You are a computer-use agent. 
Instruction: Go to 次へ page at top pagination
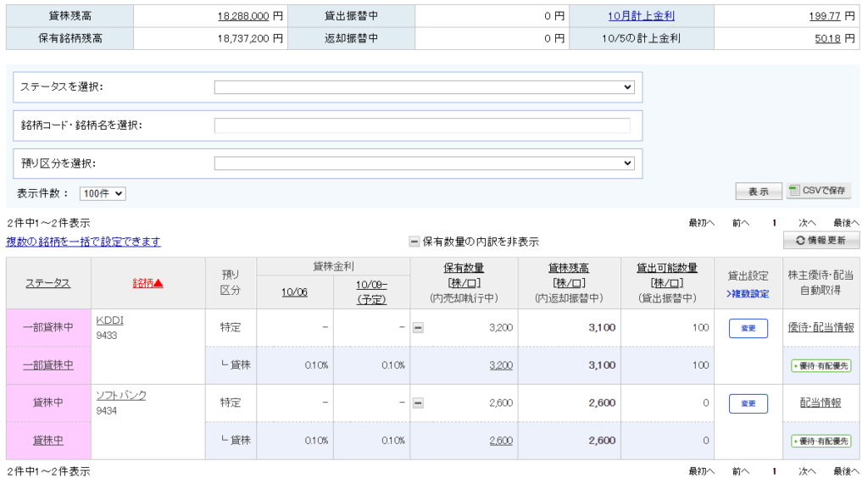pyautogui.click(x=806, y=223)
